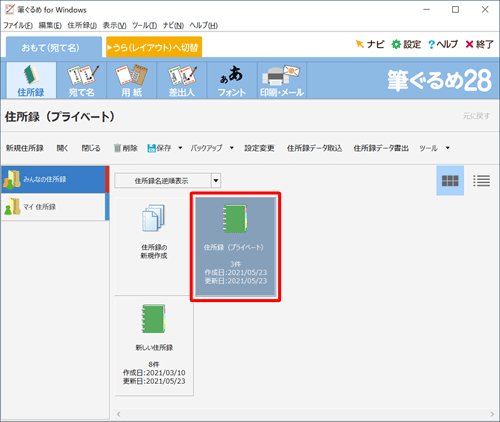500x422 pixels.
Task: Click 削除 trash can button
Action: (126, 148)
